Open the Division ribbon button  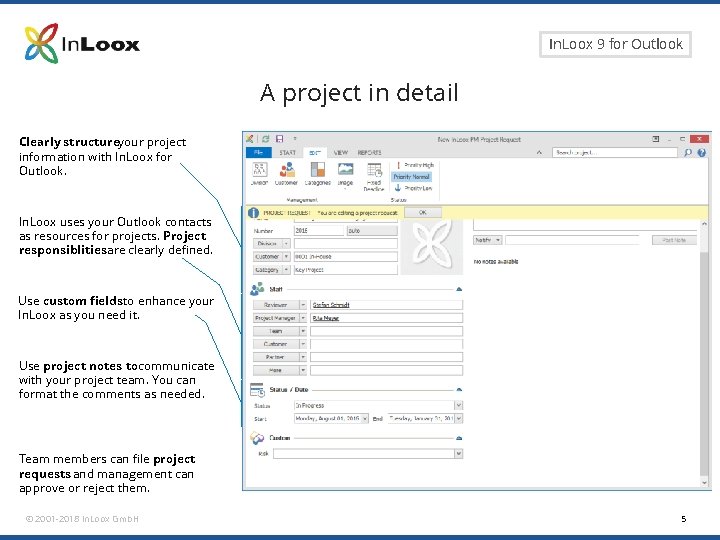pyautogui.click(x=259, y=174)
